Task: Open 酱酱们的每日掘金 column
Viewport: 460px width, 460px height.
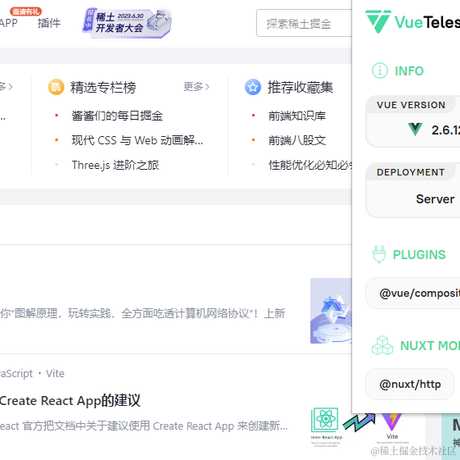Action: [117, 116]
